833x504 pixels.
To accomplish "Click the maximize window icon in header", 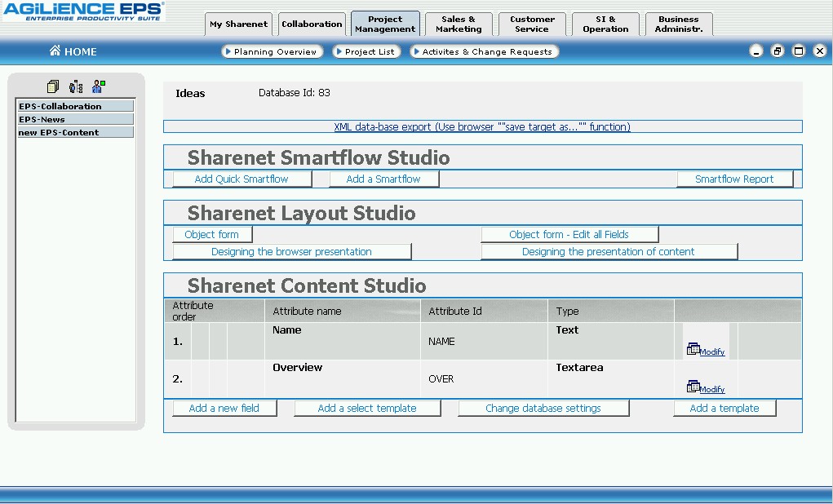I will pos(799,51).
